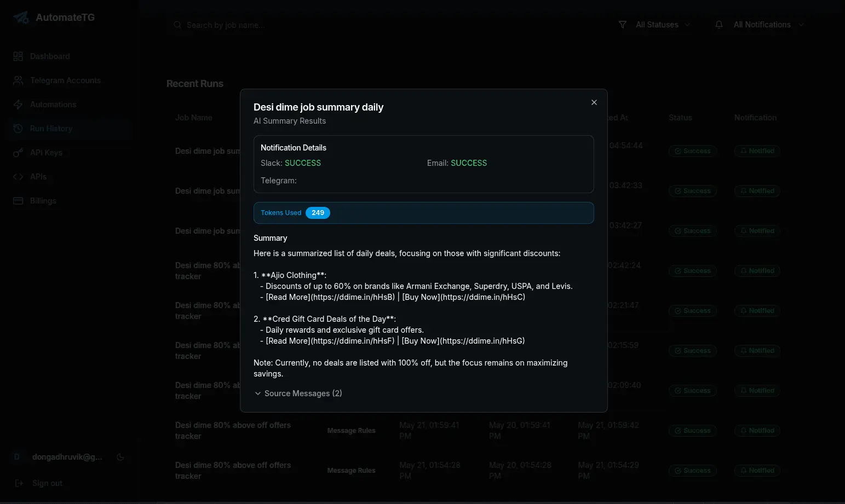845x504 pixels.
Task: Click the Job Name column header
Action: pos(193,118)
